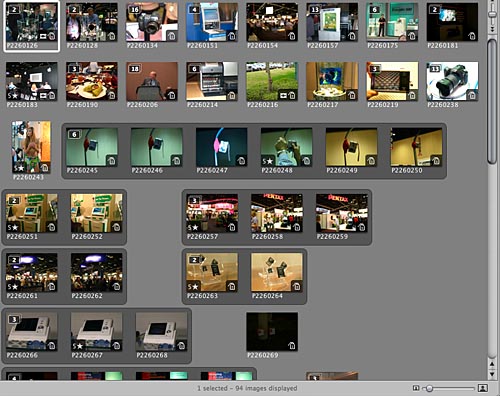500x396 pixels.
Task: Expand the 18-image stack badge on P2260206
Action: pos(134,69)
